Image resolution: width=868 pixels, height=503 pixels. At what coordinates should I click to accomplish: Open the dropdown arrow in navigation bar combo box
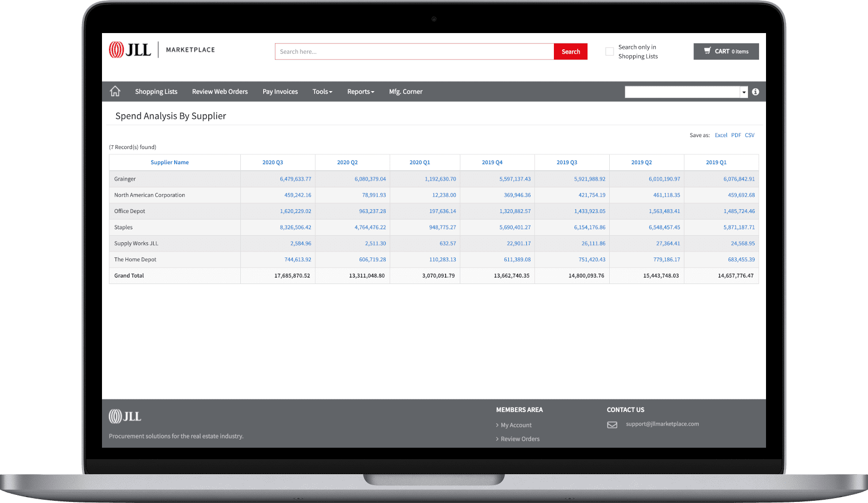744,92
